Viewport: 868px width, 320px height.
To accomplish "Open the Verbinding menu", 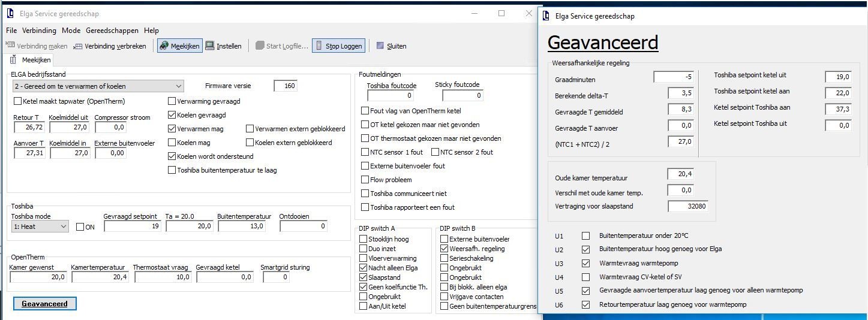I will click(x=39, y=31).
